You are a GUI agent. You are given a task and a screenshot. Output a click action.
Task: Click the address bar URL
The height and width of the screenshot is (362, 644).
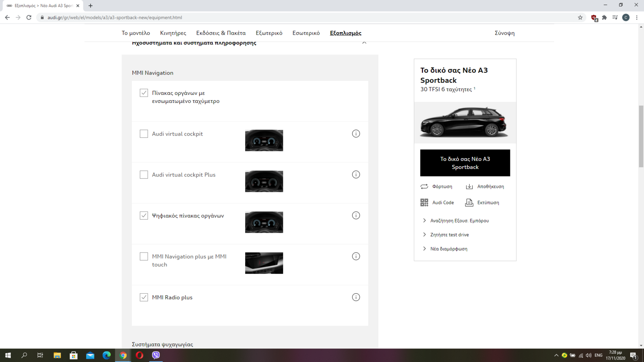tap(115, 17)
